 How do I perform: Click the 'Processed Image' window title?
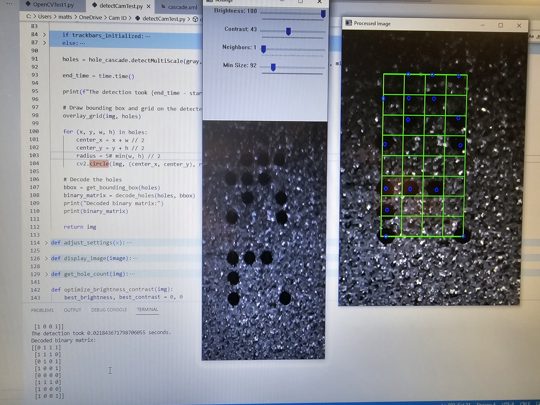(372, 23)
